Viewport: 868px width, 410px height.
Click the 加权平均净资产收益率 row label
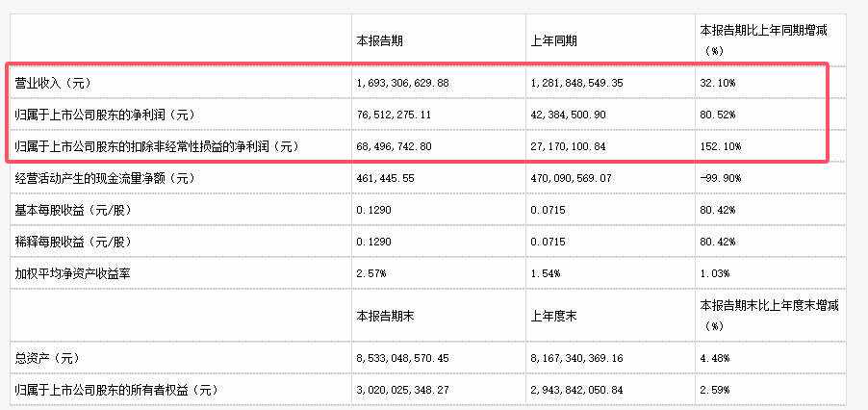[x=72, y=273]
